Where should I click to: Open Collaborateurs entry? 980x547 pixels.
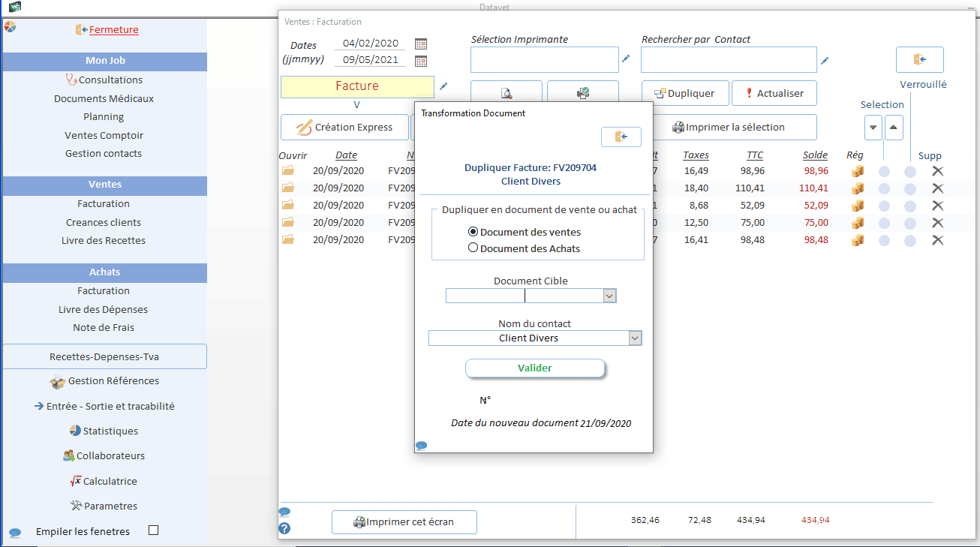click(104, 455)
